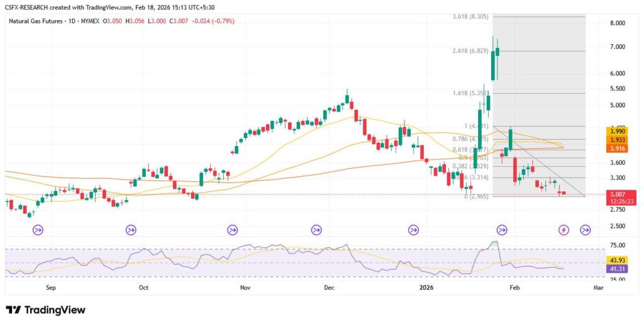
Task: Click the lightning bolt event icon near late February
Action: pos(564,230)
